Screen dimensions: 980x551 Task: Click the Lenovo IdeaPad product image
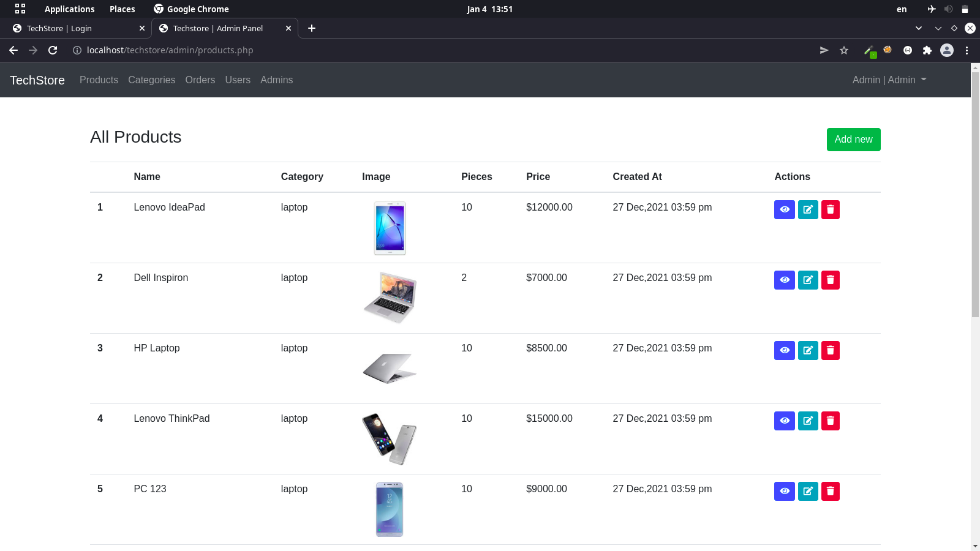[x=390, y=228]
